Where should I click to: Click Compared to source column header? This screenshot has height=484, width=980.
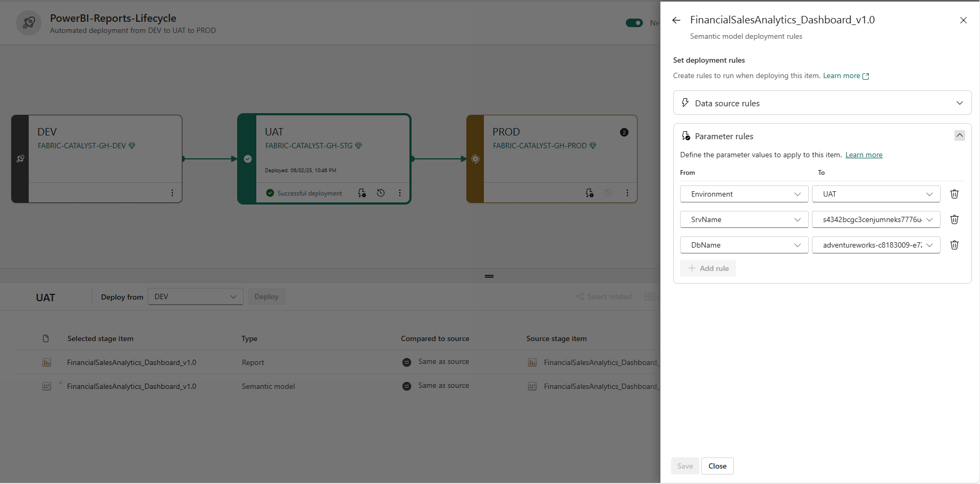[435, 338]
